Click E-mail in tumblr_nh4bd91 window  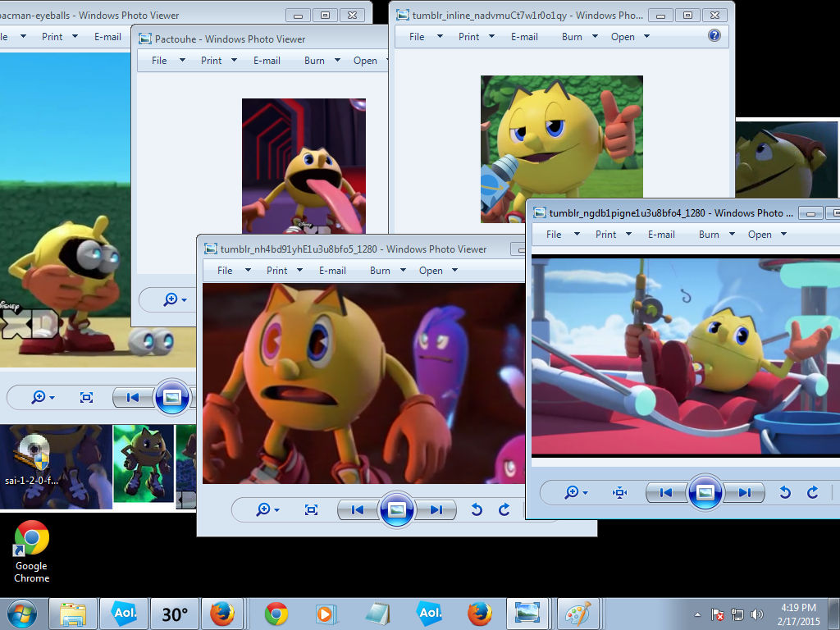click(333, 271)
